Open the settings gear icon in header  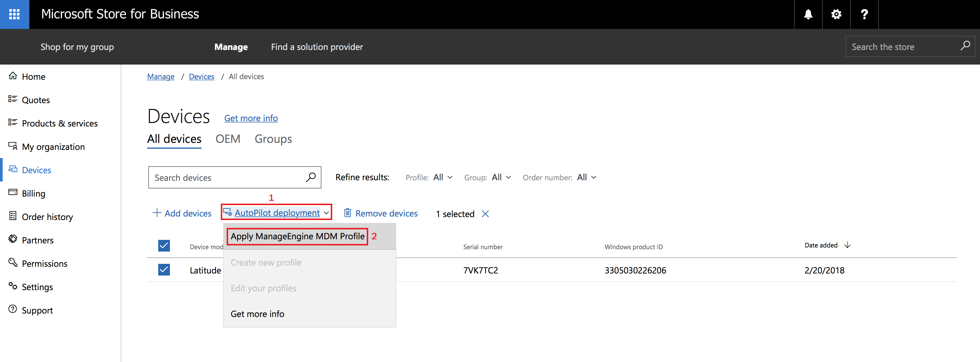[836, 14]
